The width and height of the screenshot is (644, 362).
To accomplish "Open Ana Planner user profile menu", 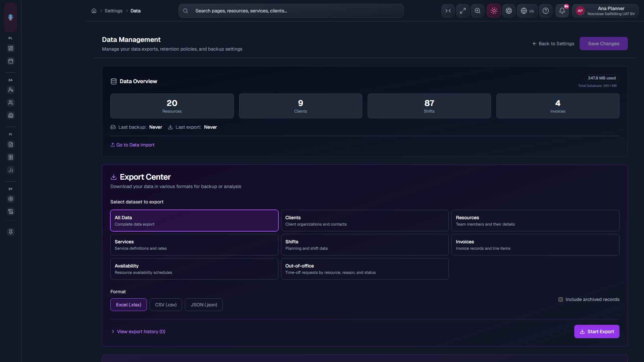I will click(605, 11).
